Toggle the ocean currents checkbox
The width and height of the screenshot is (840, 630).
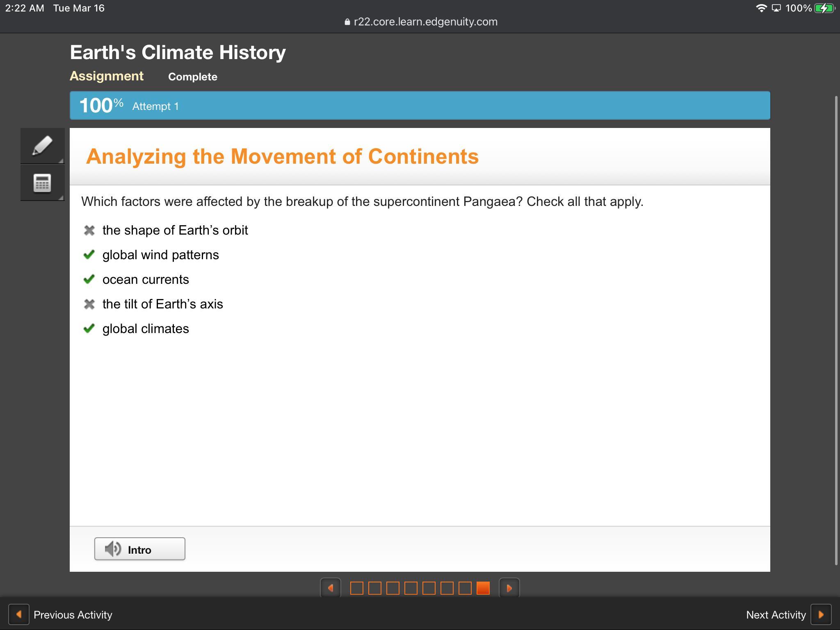(x=89, y=279)
